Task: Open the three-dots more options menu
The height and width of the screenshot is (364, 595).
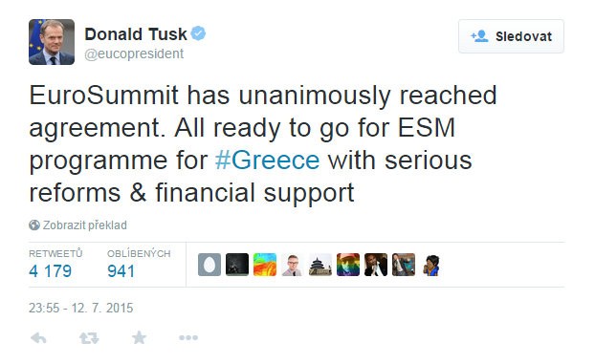Action: tap(188, 337)
